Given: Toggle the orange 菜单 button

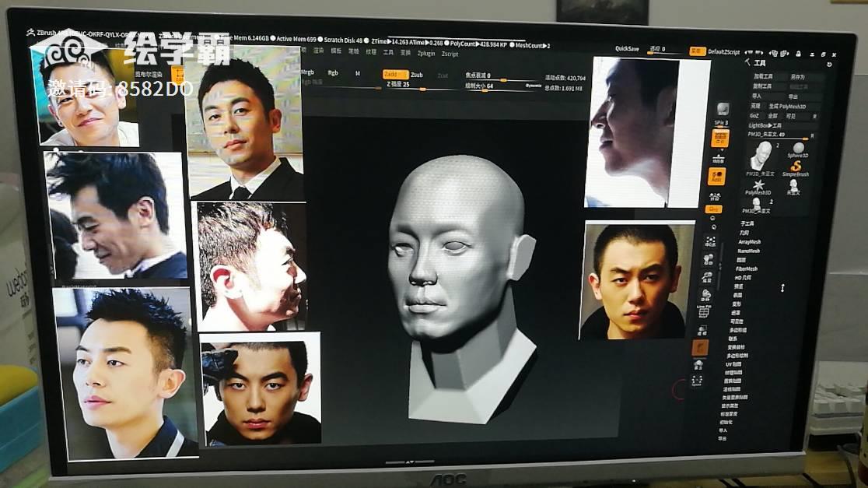Looking at the screenshot, I should 697,51.
